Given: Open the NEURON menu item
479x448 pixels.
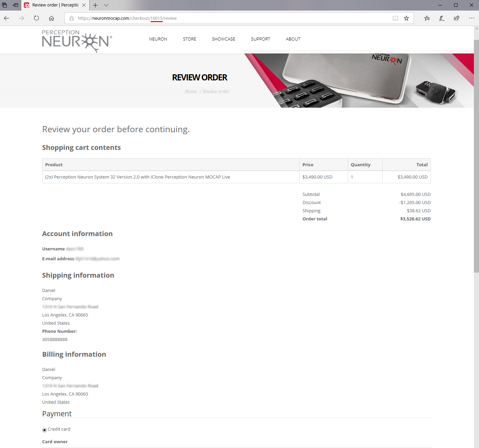Looking at the screenshot, I should point(158,39).
